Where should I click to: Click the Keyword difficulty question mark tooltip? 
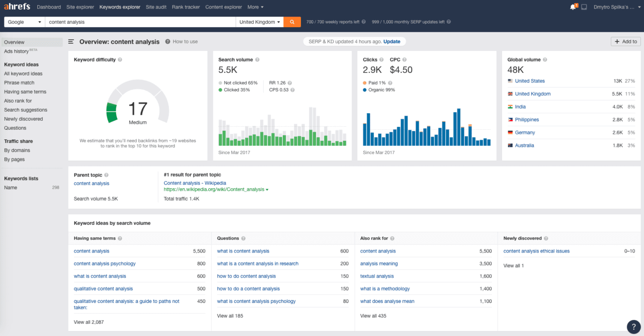120,59
